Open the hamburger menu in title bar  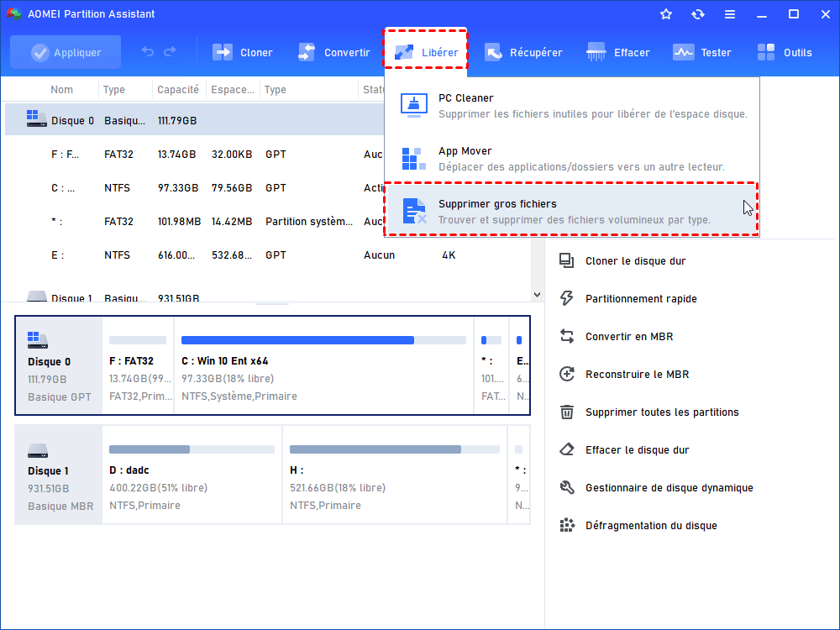pos(730,14)
